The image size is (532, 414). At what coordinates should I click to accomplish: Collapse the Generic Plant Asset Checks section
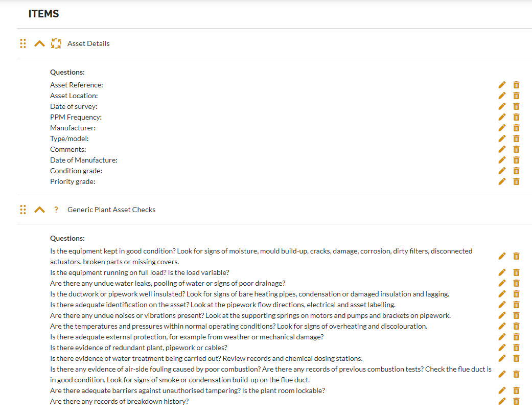click(x=39, y=210)
